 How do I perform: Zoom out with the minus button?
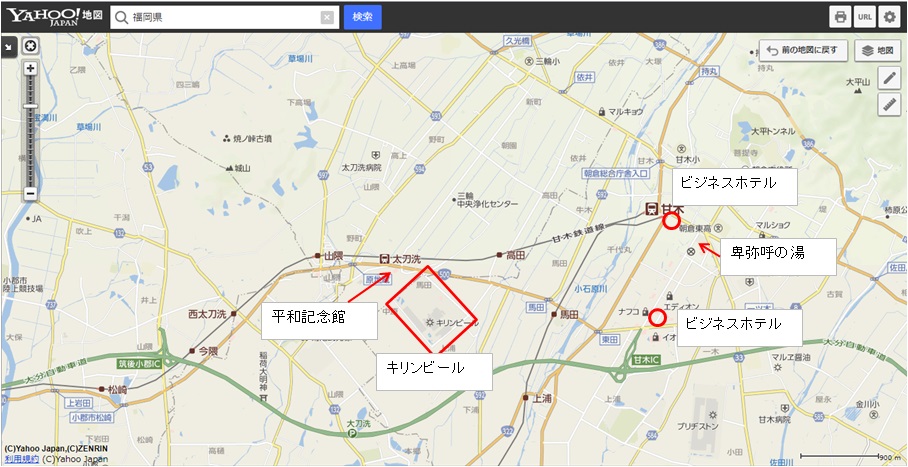click(31, 194)
